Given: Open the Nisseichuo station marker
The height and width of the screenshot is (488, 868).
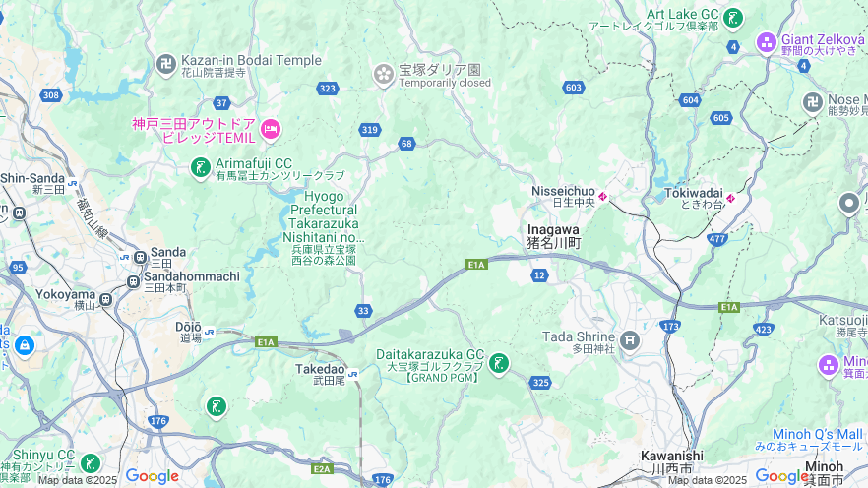Looking at the screenshot, I should click(x=602, y=197).
